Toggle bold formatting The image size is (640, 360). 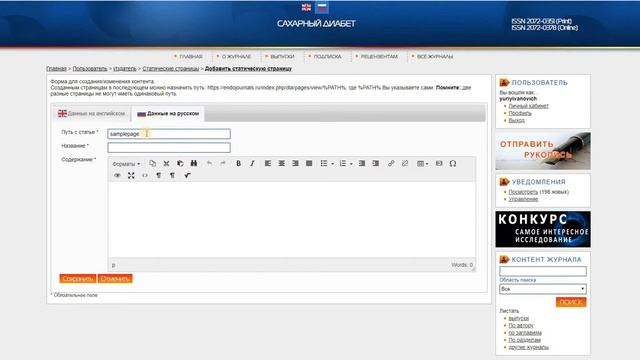click(x=238, y=163)
